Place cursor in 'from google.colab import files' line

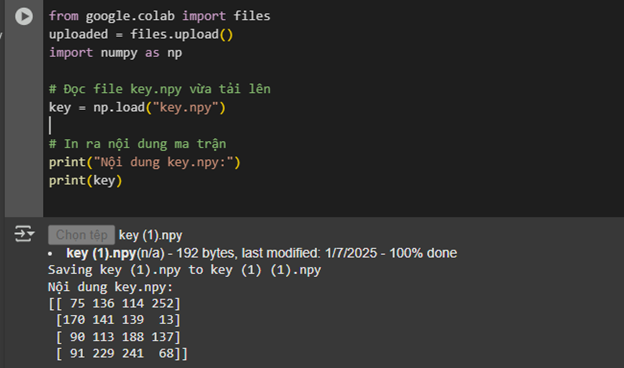pos(160,16)
